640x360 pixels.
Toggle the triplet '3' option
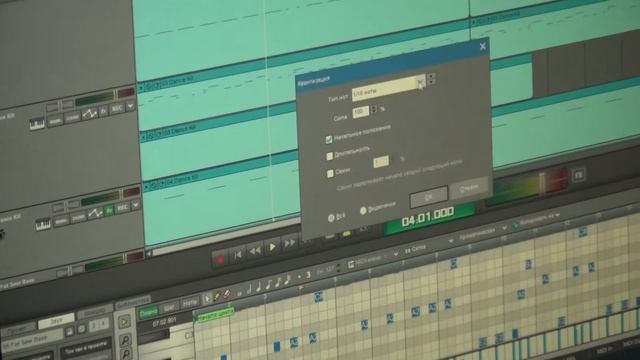tap(308, 275)
